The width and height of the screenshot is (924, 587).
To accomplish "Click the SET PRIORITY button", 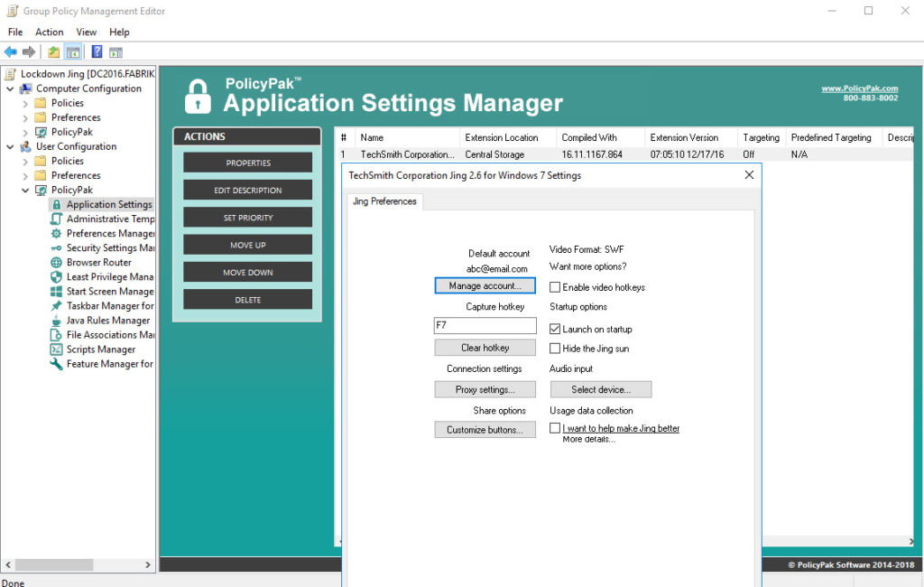I will click(x=247, y=218).
